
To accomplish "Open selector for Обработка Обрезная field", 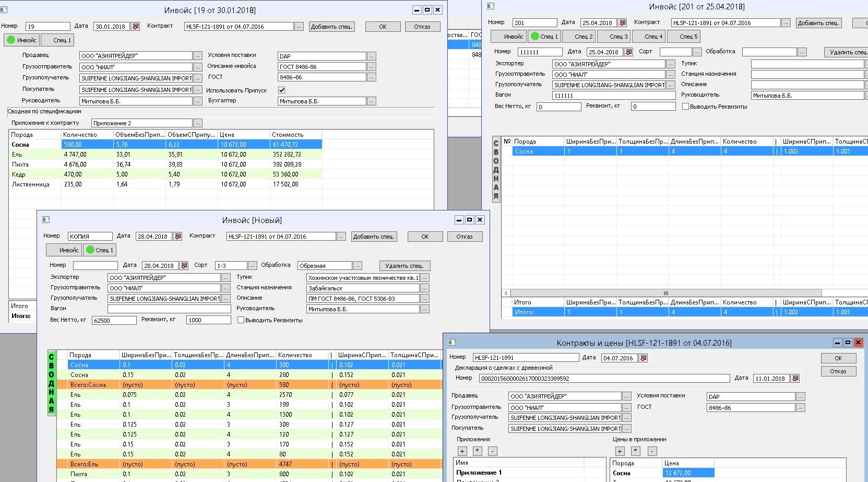I will coord(358,266).
